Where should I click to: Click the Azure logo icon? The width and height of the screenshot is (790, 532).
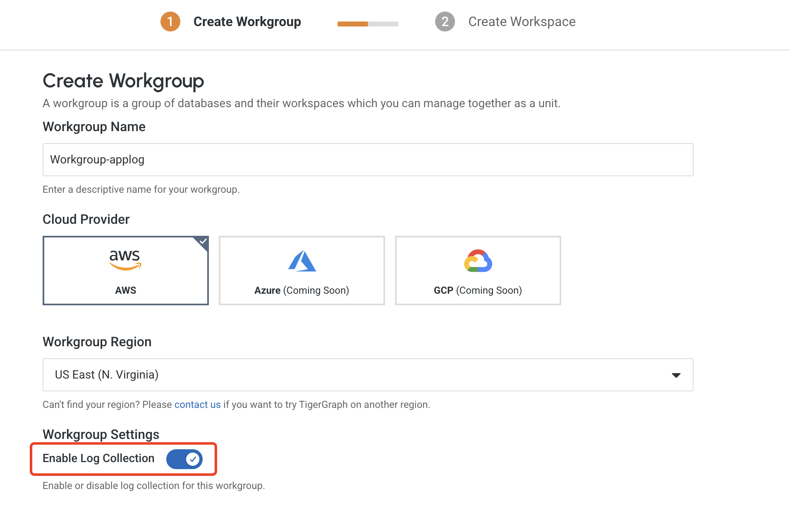pyautogui.click(x=302, y=260)
